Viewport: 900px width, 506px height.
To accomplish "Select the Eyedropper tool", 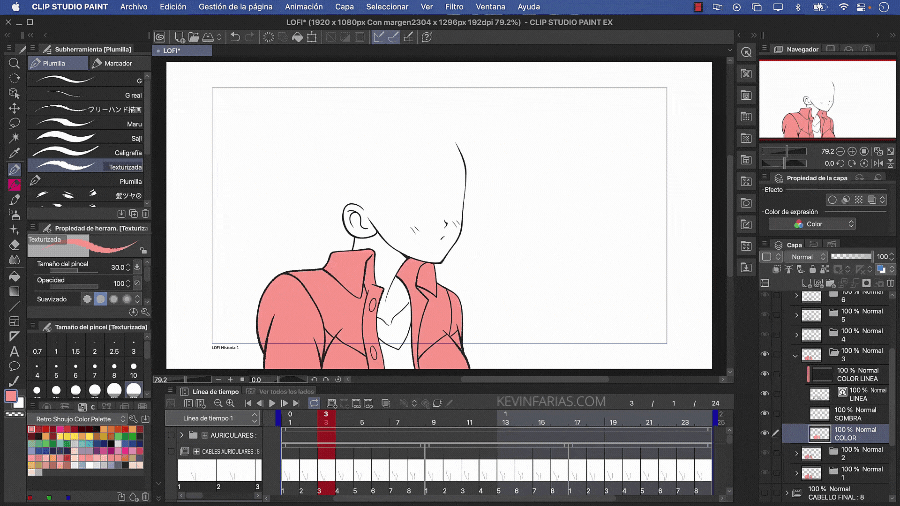I will point(14,154).
